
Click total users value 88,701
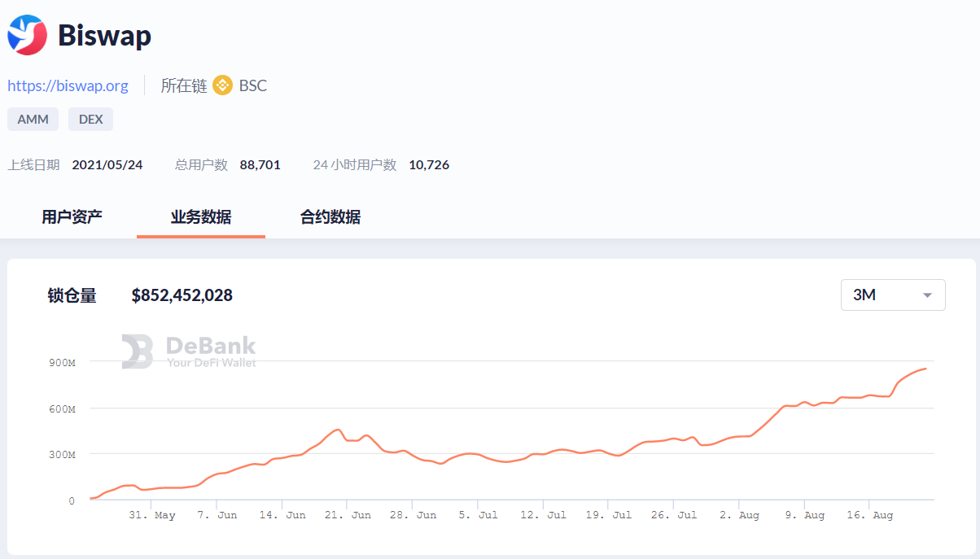[x=260, y=164]
